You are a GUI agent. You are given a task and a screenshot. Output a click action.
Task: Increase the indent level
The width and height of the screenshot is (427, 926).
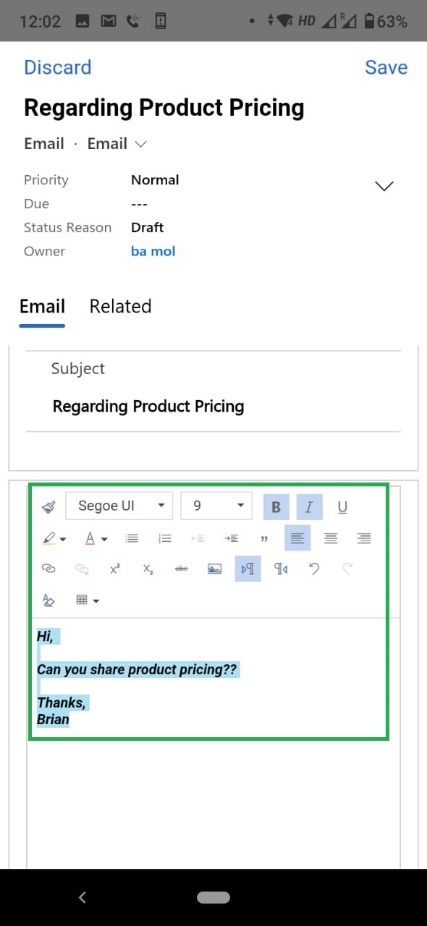[231, 538]
